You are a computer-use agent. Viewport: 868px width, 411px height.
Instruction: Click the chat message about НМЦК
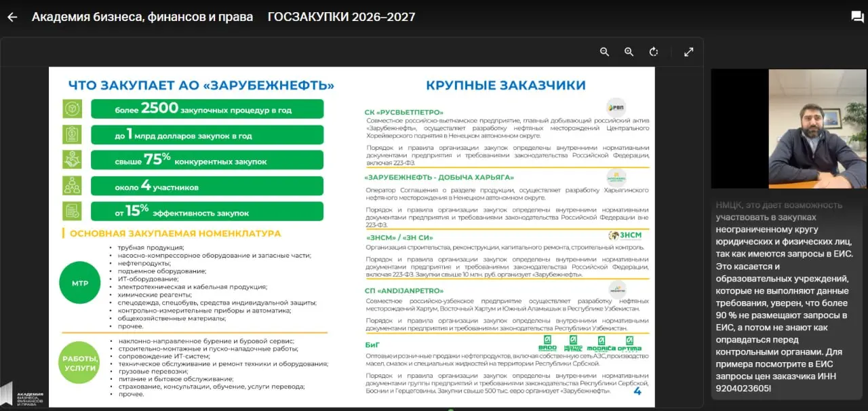(785, 296)
